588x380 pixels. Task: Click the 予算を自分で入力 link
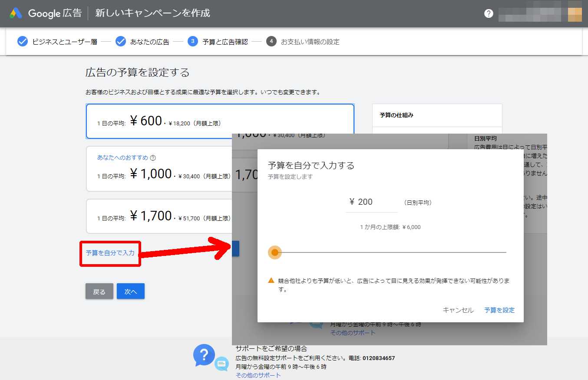110,253
